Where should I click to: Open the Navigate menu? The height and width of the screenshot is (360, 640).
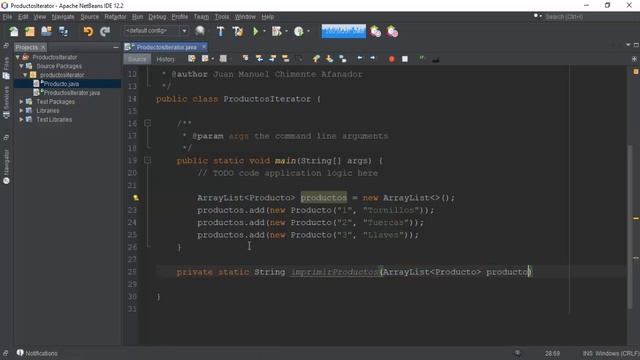pyautogui.click(x=63, y=17)
